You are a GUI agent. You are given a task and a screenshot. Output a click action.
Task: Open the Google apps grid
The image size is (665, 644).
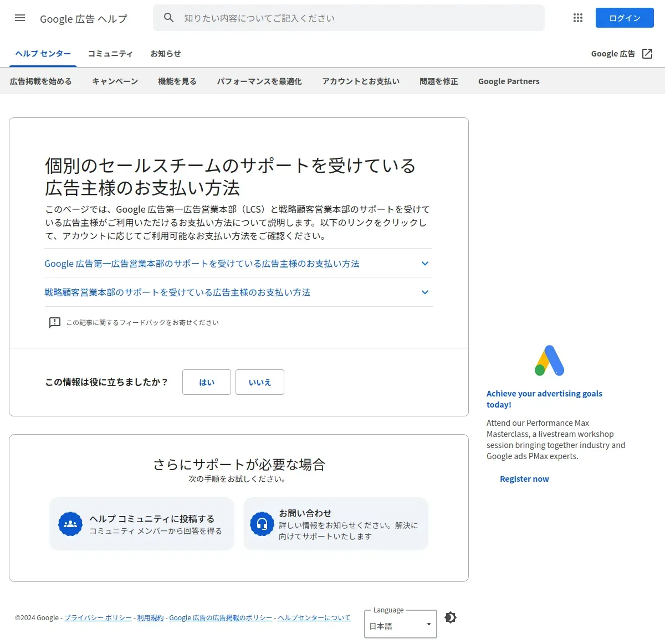578,18
